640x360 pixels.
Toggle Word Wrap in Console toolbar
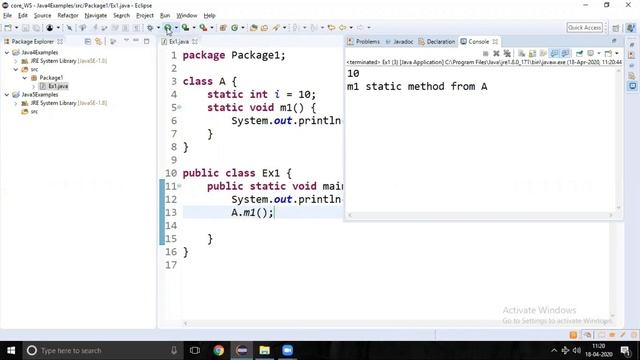point(543,53)
